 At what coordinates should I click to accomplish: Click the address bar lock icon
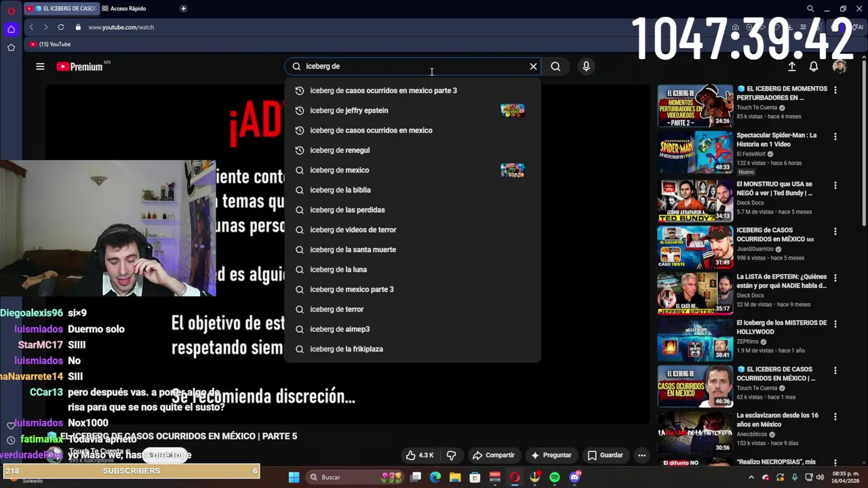(x=78, y=27)
